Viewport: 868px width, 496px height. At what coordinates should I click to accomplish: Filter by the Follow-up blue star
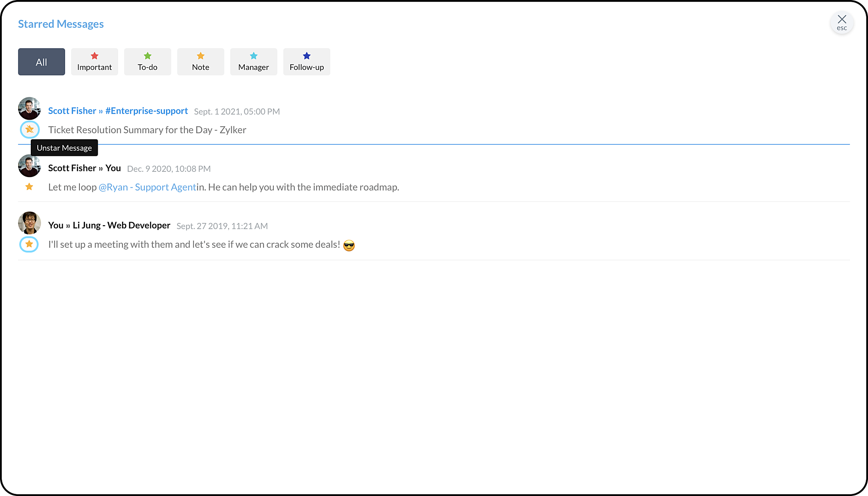[x=306, y=62]
